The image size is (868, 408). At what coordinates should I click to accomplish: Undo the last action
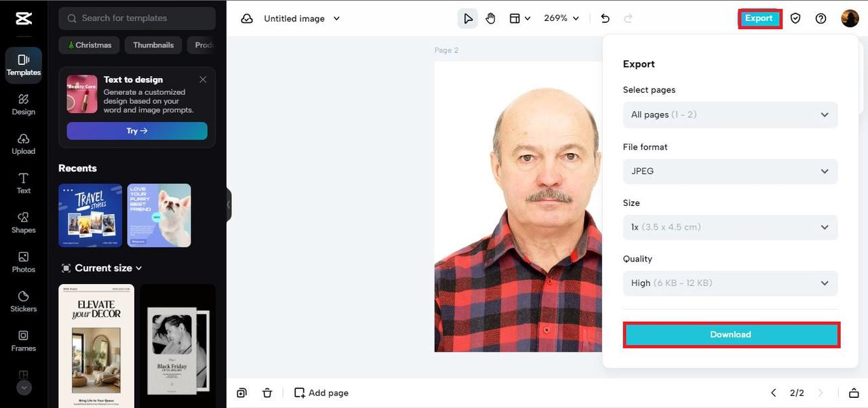pyautogui.click(x=606, y=18)
